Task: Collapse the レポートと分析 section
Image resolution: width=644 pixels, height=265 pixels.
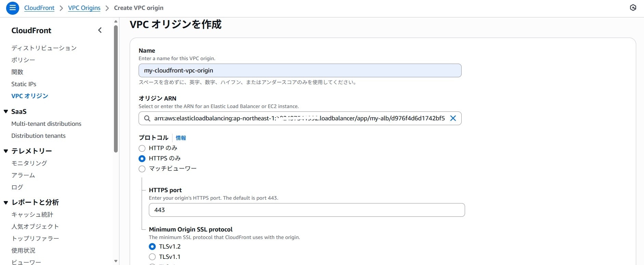Action: coord(6,202)
